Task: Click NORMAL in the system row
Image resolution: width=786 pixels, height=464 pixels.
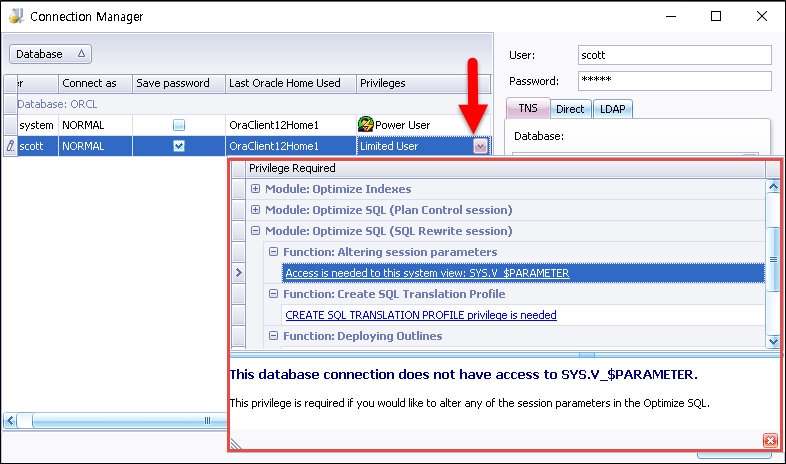Action: (83, 125)
